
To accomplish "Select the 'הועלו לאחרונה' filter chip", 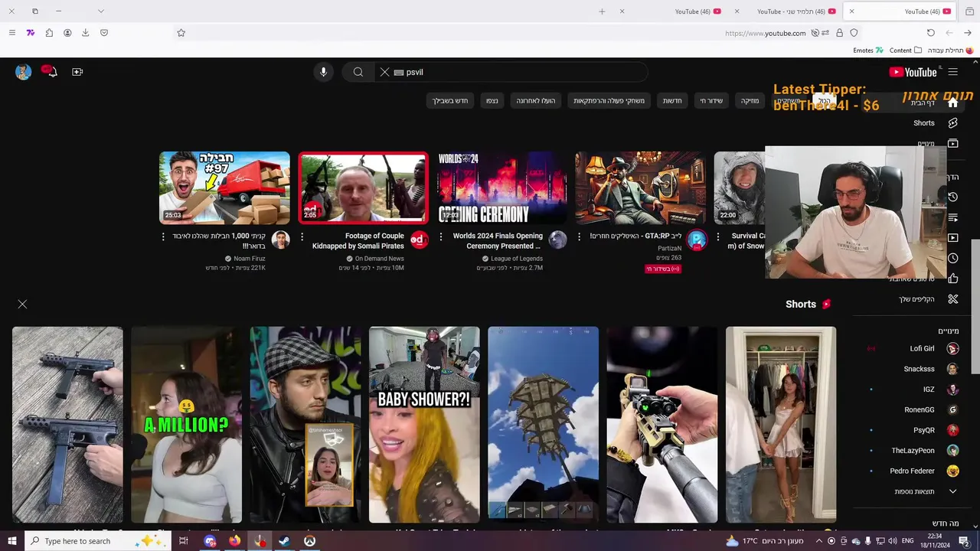I will point(536,100).
